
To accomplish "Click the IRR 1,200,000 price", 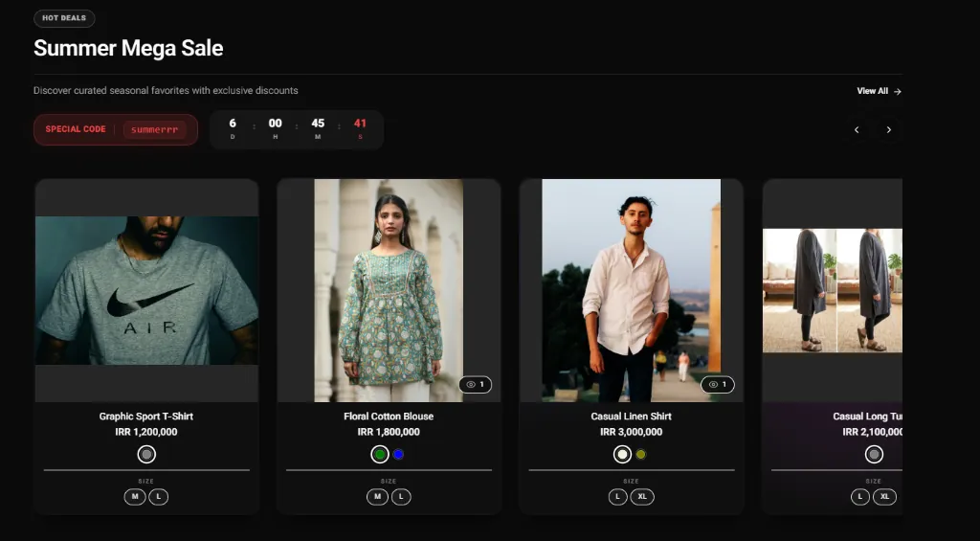I will point(146,432).
